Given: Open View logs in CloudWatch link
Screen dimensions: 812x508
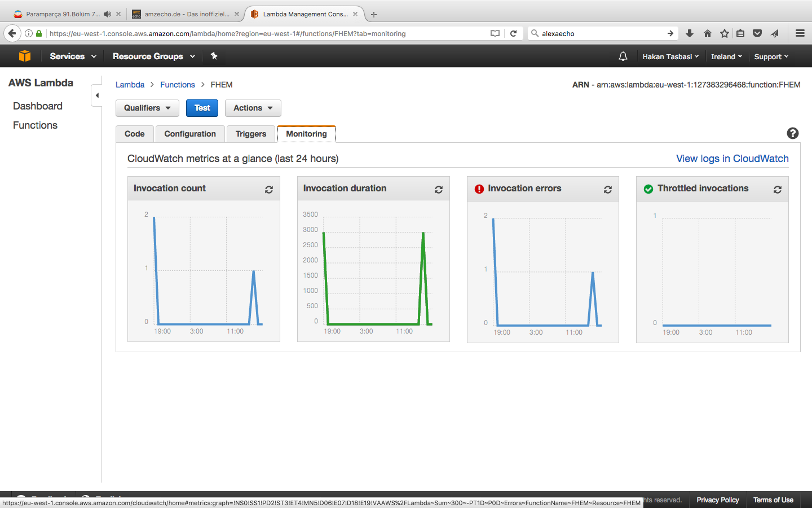Looking at the screenshot, I should pyautogui.click(x=732, y=159).
